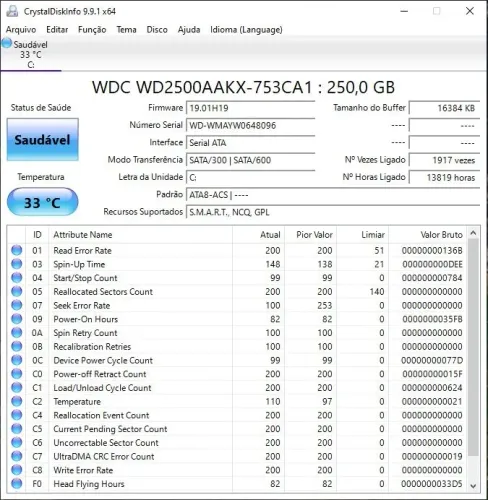Click the SMART list vertical scrollbar thumb
Image resolution: width=488 pixels, height=500 pixels.
tap(473, 347)
